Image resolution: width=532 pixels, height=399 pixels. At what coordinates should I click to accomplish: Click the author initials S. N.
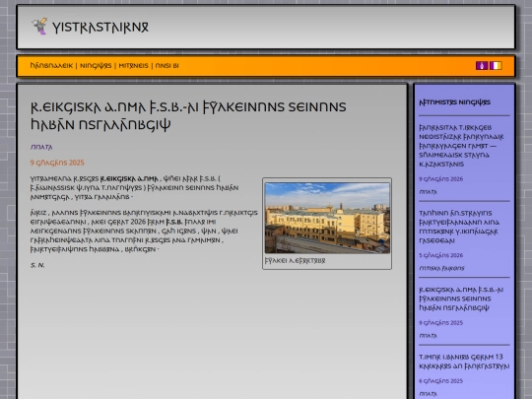[37, 265]
